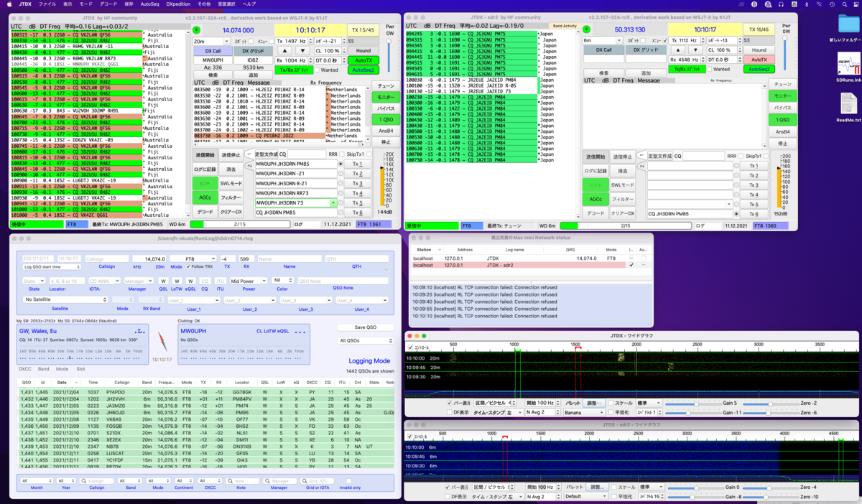Open the 言語選択 menu

pos(226,4)
